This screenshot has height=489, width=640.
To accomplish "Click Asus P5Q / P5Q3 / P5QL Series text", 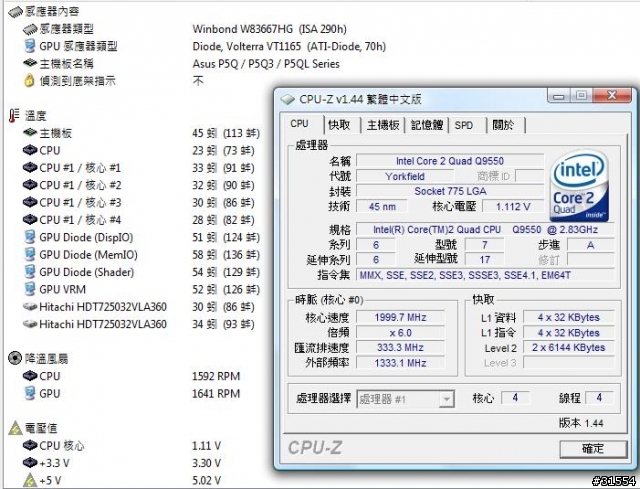I will coord(266,64).
